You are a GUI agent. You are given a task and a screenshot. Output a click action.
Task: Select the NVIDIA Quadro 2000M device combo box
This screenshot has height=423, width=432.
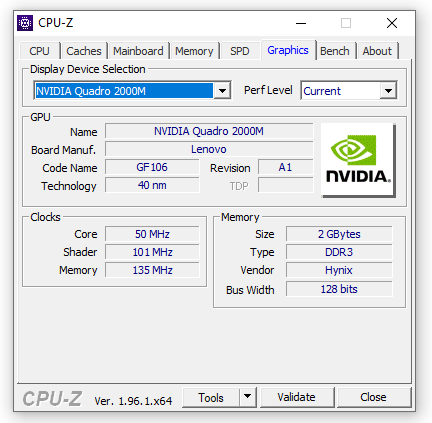(132, 91)
